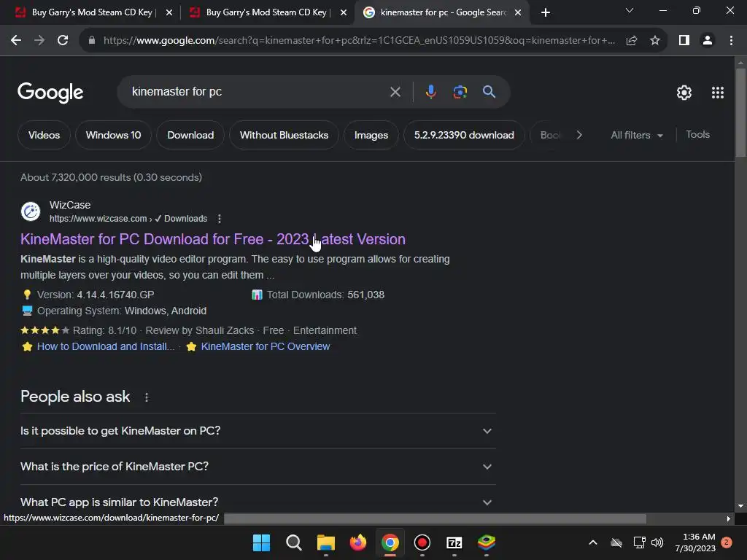Select the kinemaster for pc search tab
This screenshot has height=560, width=747.
pos(443,12)
